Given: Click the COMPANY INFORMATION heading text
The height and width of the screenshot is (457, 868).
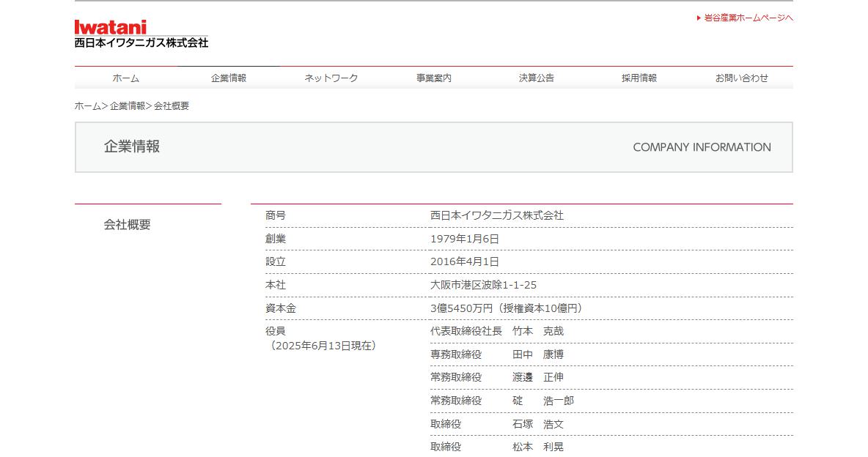Looking at the screenshot, I should (702, 147).
